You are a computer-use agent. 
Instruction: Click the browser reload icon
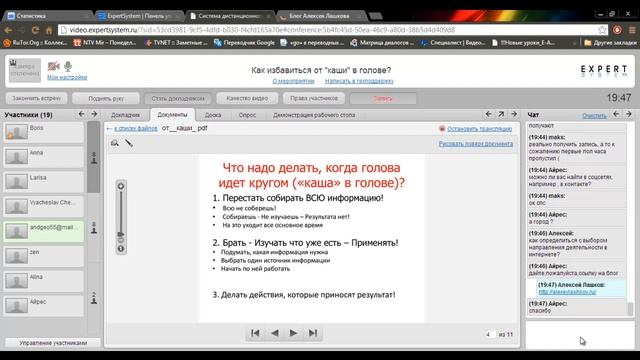click(x=35, y=30)
